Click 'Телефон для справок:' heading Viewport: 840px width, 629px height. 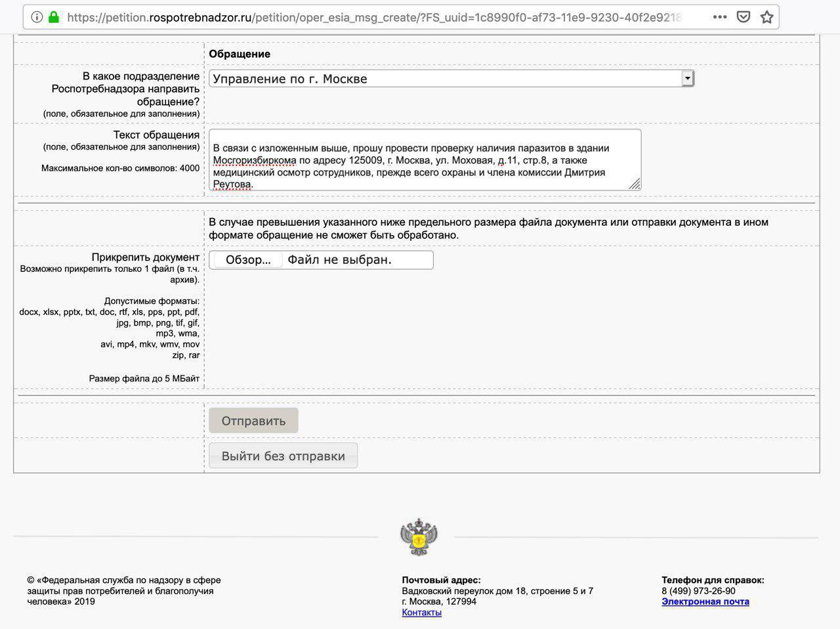pyautogui.click(x=713, y=580)
